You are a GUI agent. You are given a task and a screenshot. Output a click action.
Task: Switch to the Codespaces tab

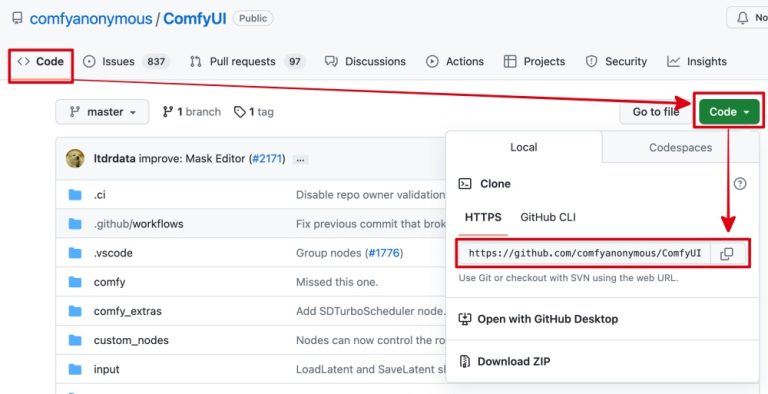(x=680, y=148)
